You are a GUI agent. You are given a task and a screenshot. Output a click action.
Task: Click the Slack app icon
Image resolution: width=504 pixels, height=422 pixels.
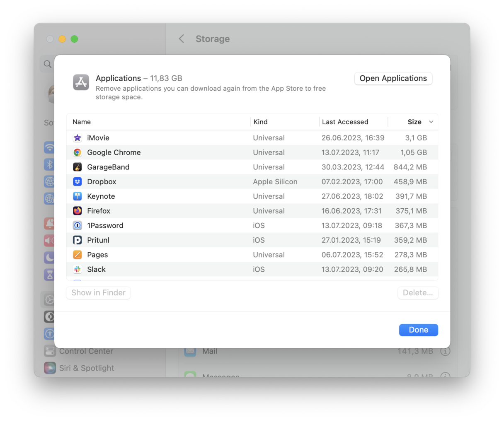(77, 269)
